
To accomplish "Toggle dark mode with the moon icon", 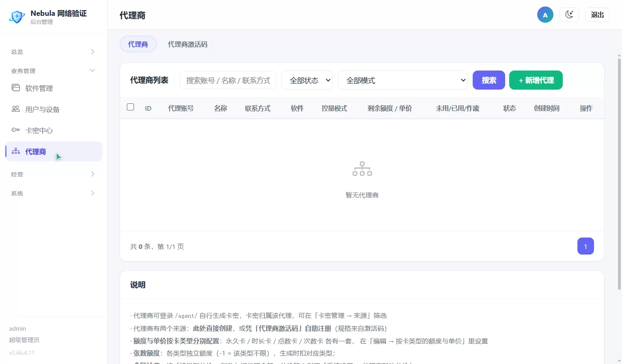I will click(569, 15).
